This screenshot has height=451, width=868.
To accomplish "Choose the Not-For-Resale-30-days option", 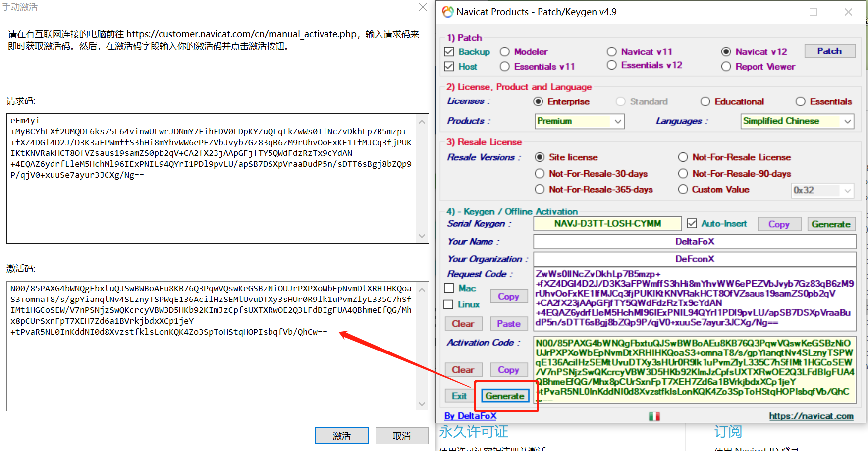I will pyautogui.click(x=540, y=174).
